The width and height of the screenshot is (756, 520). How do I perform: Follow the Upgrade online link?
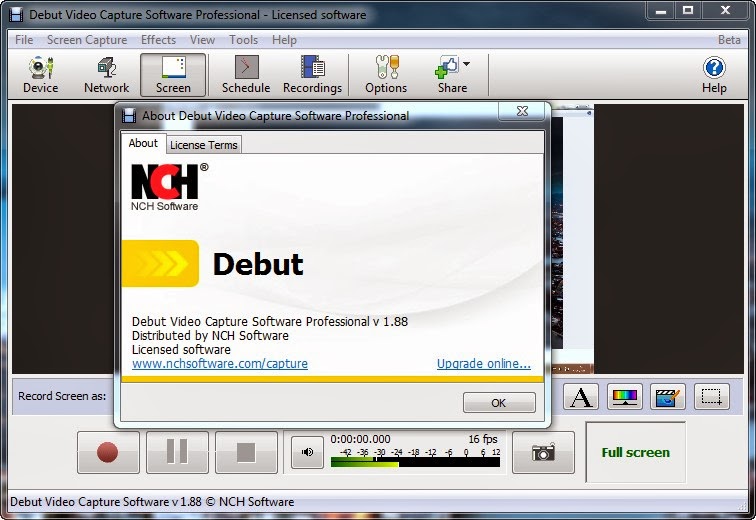point(484,363)
